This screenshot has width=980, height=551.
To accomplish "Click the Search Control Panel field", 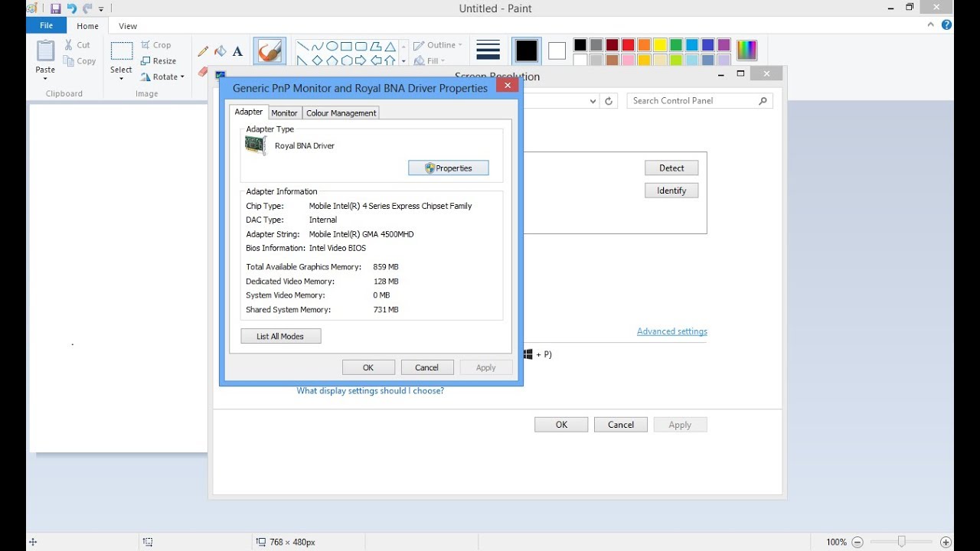I will 700,100.
